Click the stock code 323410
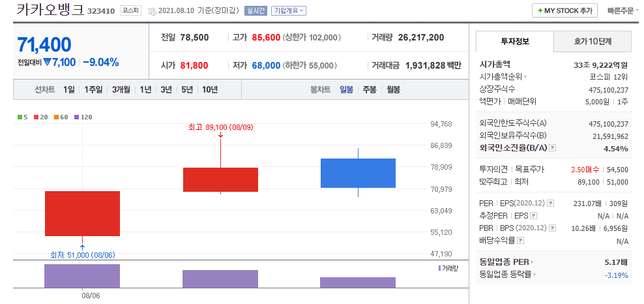The image size is (644, 304). pos(100,11)
